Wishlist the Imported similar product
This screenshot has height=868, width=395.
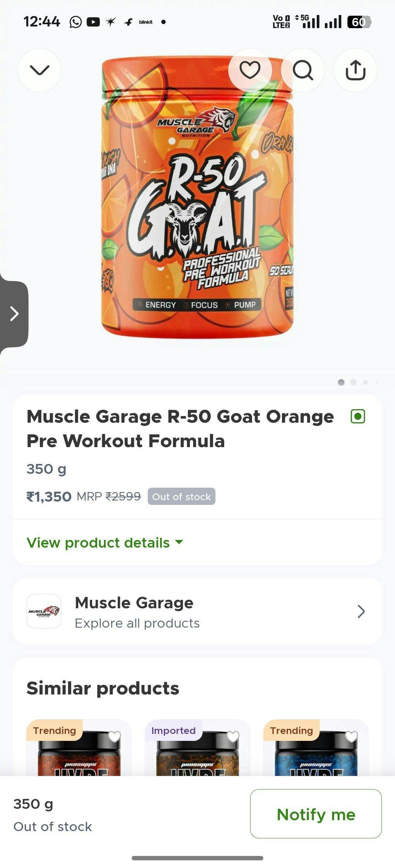pos(233,737)
